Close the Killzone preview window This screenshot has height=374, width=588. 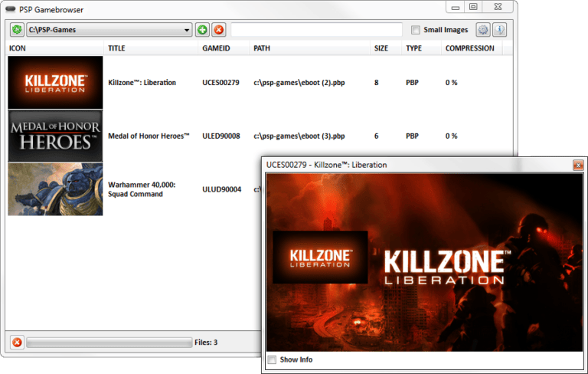tap(578, 165)
